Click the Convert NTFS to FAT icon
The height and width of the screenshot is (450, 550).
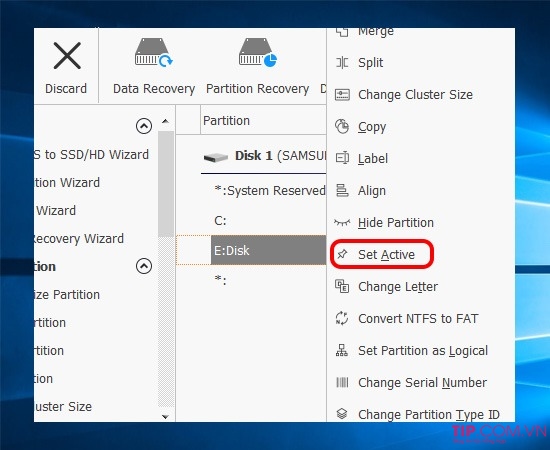(342, 318)
